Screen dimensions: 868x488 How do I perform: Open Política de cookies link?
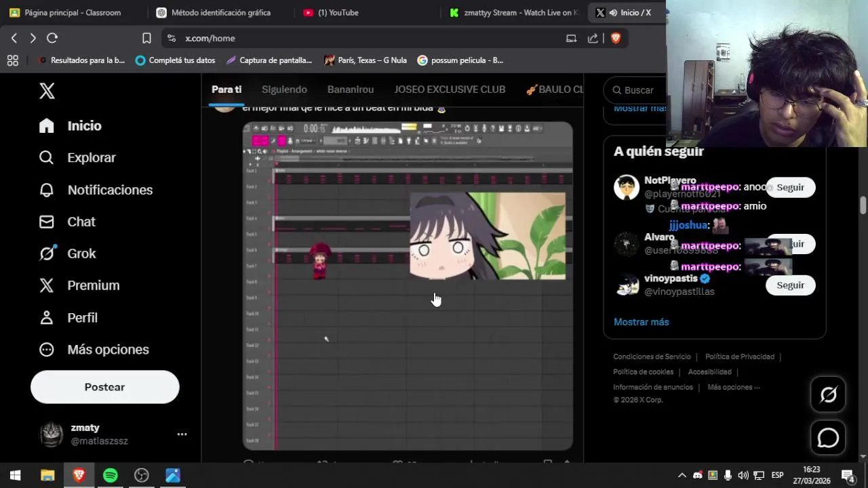(643, 372)
